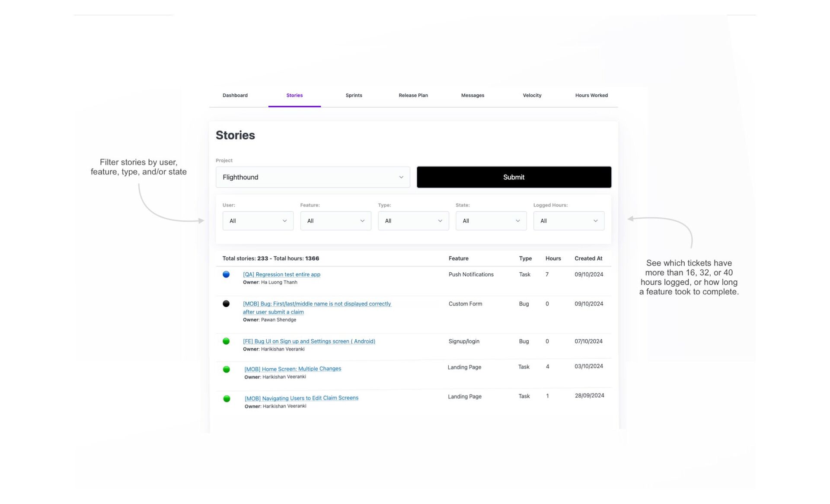Open the First/last/middle name bug story

(x=317, y=308)
